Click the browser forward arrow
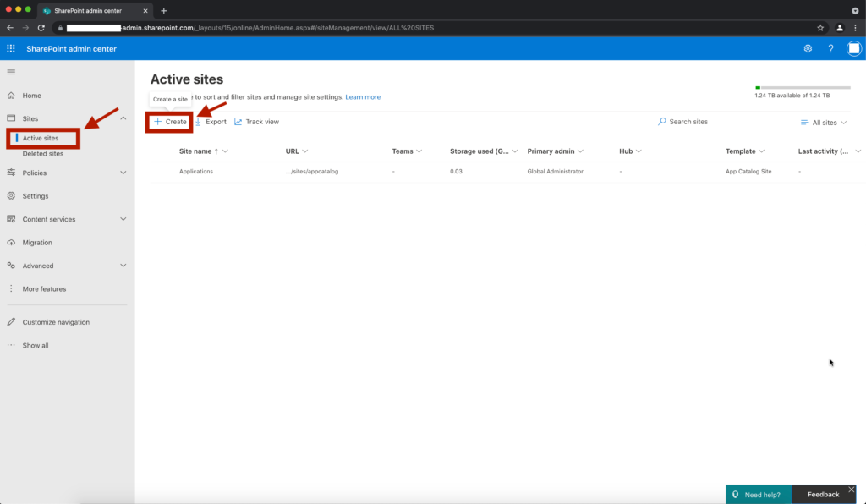Viewport: 866px width, 504px height. (x=25, y=28)
